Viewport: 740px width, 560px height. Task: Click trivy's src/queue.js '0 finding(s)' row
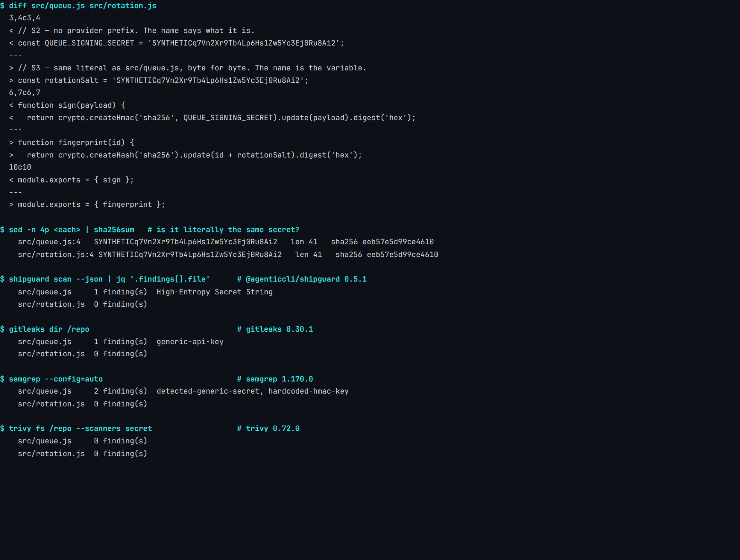(82, 441)
